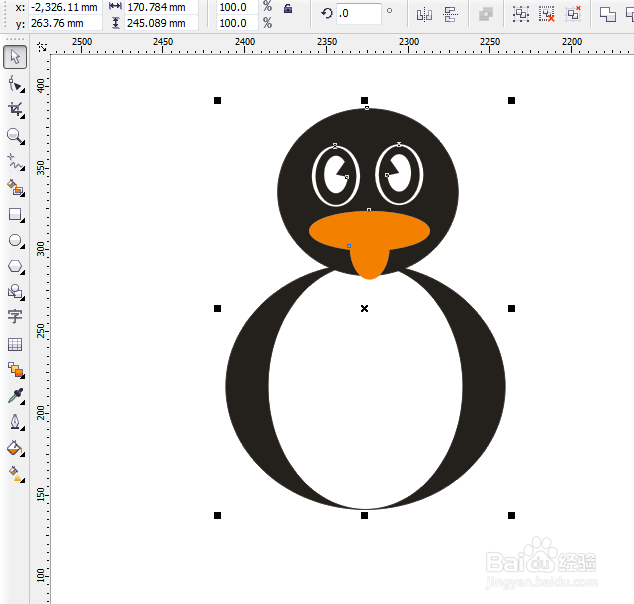Click the bottom-left selection handle
Viewport: 634px width, 604px height.
(x=218, y=515)
